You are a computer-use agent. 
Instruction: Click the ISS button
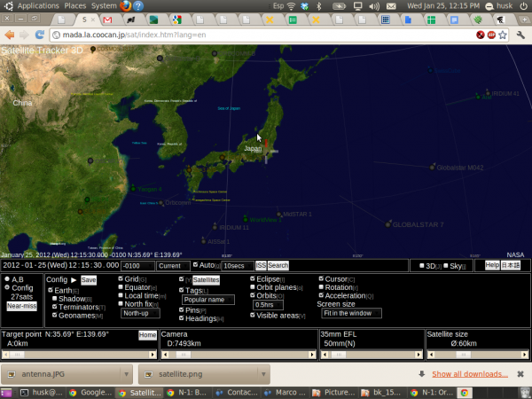coord(261,265)
